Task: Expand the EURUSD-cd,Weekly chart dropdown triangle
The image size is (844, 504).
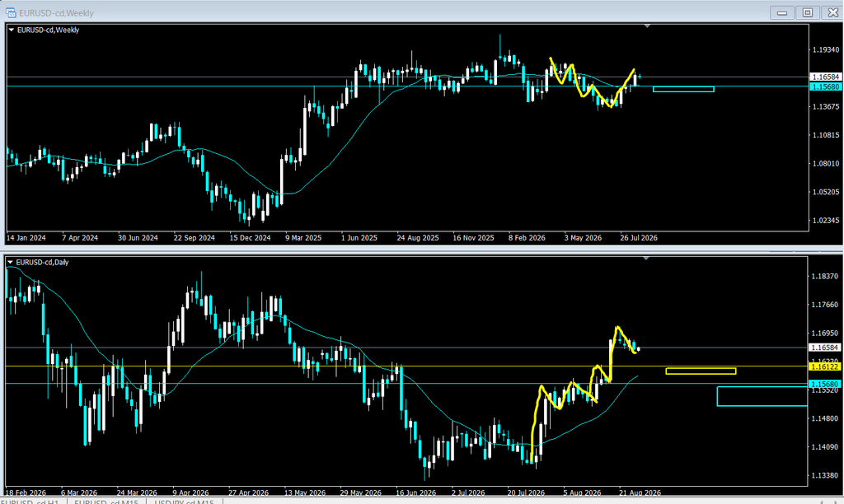Action: pyautogui.click(x=12, y=30)
